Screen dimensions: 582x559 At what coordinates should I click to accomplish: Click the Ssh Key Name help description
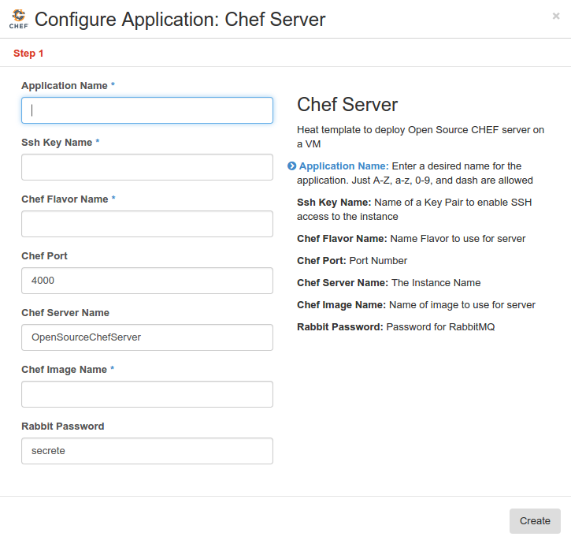[414, 209]
